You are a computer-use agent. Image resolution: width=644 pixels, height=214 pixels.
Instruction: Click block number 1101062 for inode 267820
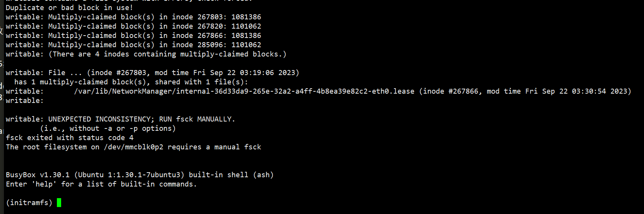tap(246, 26)
